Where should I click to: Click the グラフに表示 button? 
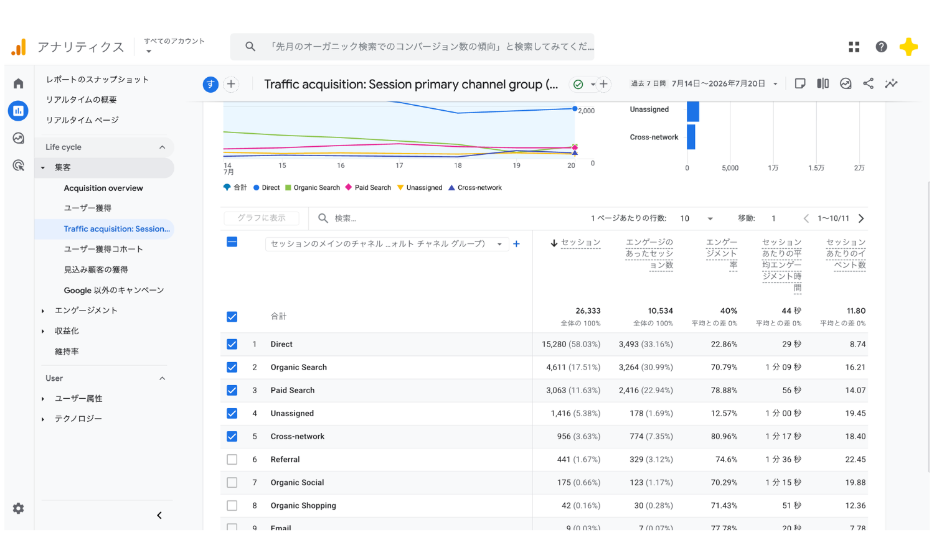[x=262, y=218]
